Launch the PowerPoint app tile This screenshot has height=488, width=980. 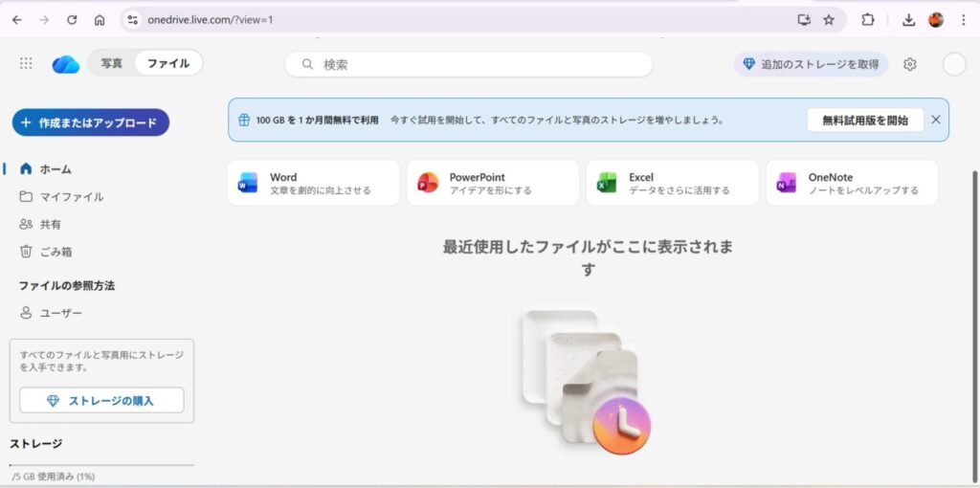493,183
